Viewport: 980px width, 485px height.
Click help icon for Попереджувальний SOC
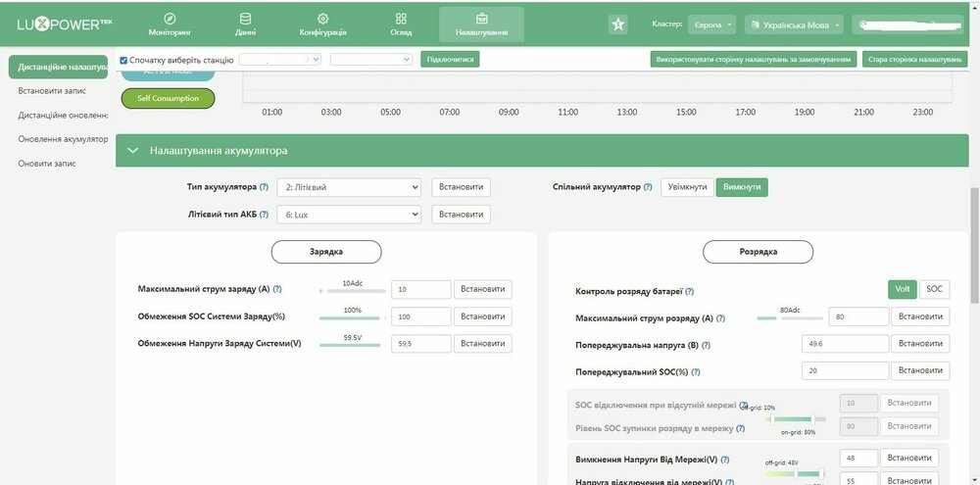[x=696, y=372]
